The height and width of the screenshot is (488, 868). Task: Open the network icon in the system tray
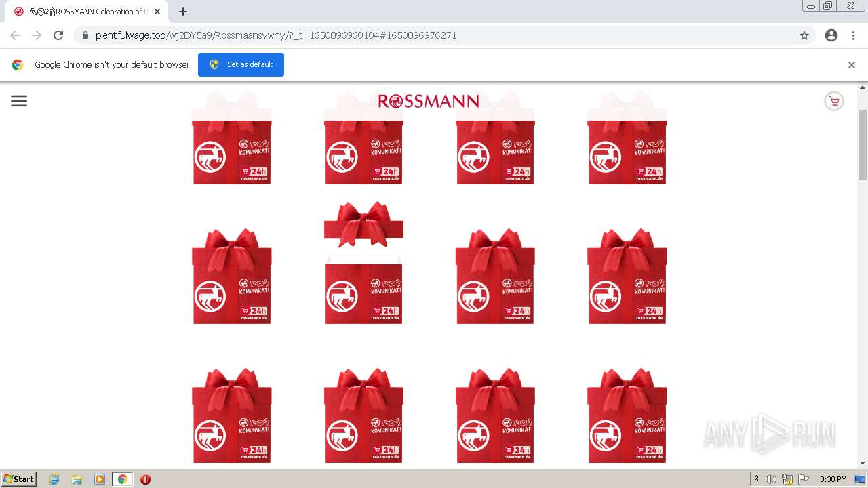[x=787, y=479]
